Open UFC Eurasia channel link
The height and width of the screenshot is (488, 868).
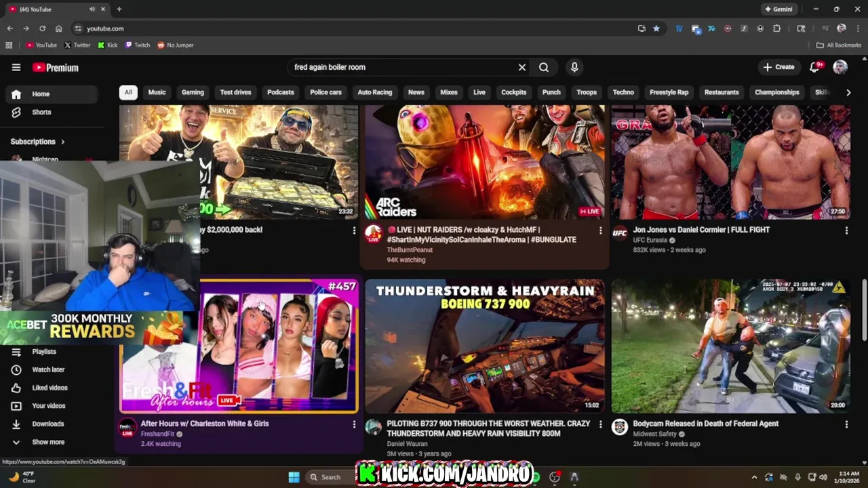tap(650, 240)
